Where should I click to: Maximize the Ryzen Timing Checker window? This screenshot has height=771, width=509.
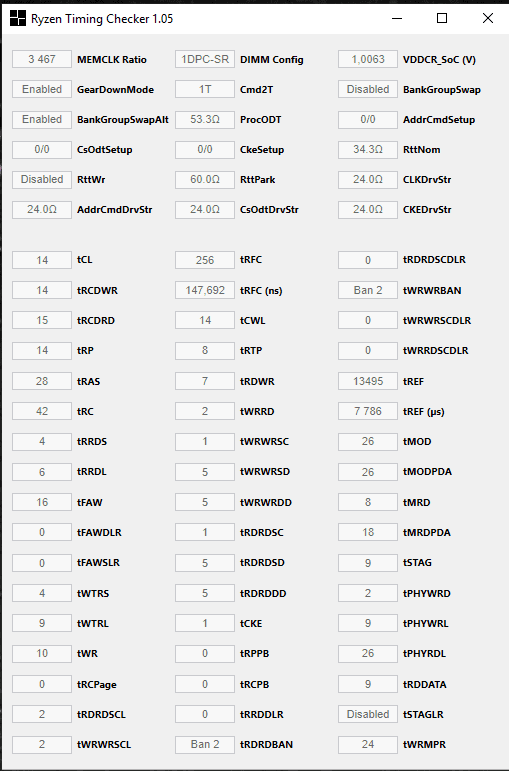tap(442, 19)
